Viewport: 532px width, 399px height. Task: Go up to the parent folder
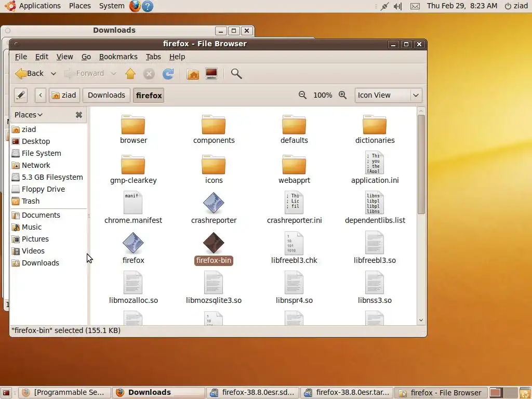point(130,74)
